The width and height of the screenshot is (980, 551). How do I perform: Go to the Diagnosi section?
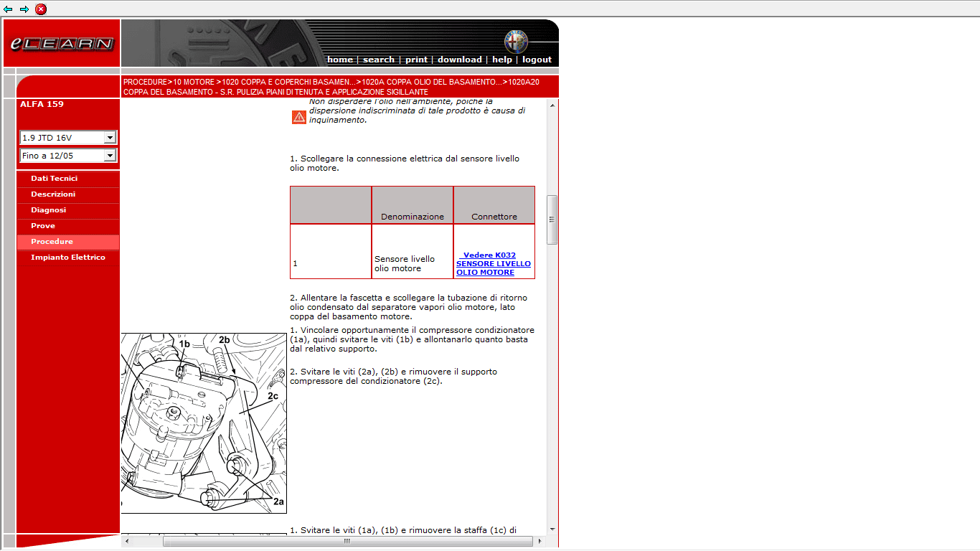(x=48, y=210)
